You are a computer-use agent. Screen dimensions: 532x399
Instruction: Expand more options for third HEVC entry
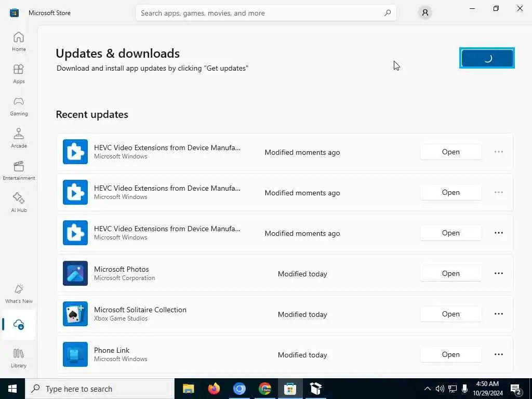pyautogui.click(x=498, y=233)
